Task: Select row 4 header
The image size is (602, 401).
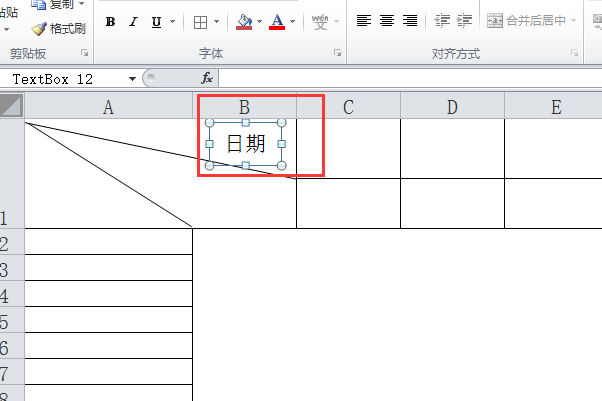Action: (12, 294)
